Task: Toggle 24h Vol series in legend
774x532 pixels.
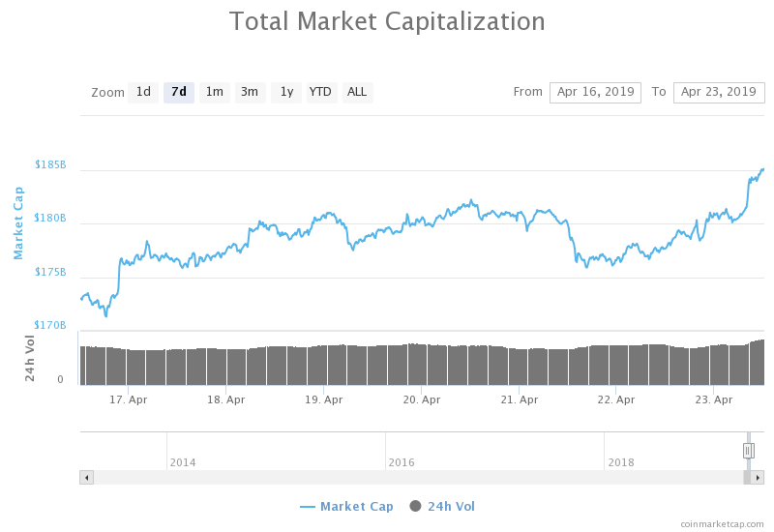Action: point(442,506)
